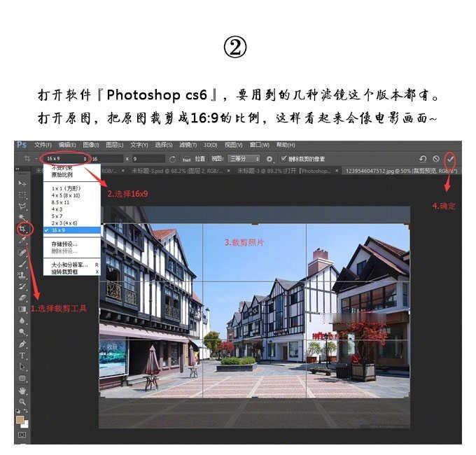Click the reset crop icon

point(423,158)
